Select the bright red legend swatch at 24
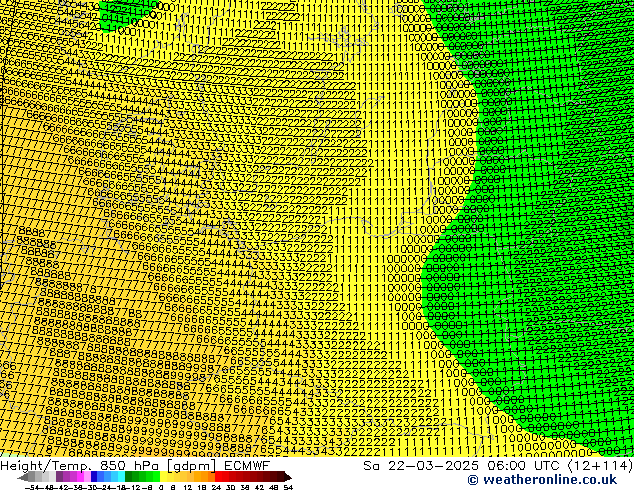Image resolution: width=634 pixels, height=490 pixels. click(x=218, y=476)
